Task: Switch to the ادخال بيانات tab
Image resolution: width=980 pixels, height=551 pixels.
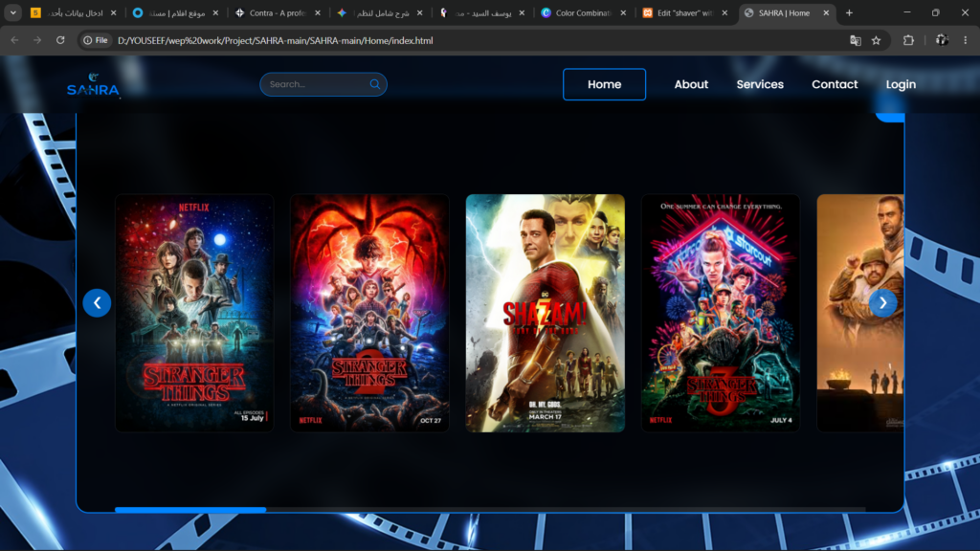Action: tap(73, 12)
